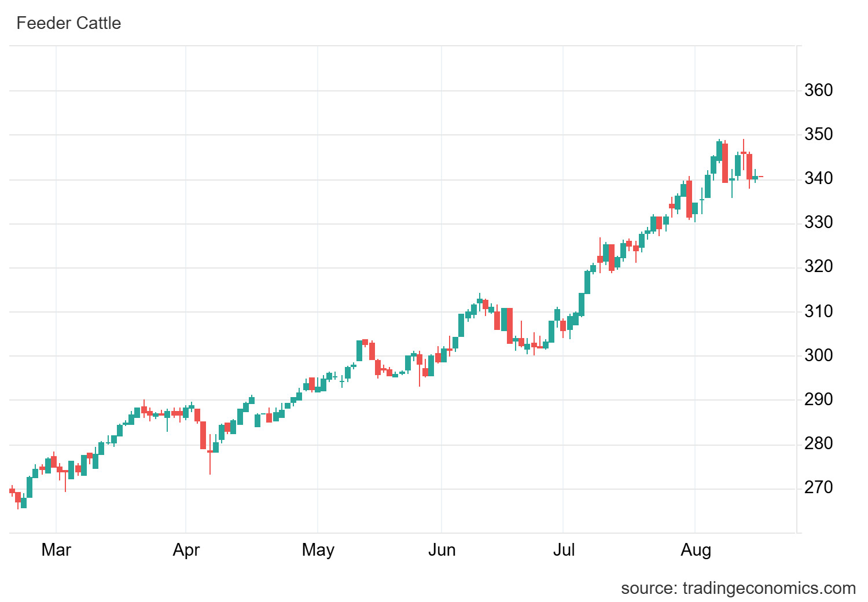
Task: Select the 330 price level label
Action: 818,223
